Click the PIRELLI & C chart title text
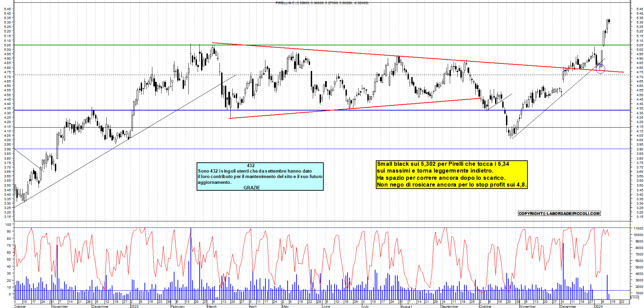Image resolution: width=644 pixels, height=308 pixels. (x=322, y=3)
